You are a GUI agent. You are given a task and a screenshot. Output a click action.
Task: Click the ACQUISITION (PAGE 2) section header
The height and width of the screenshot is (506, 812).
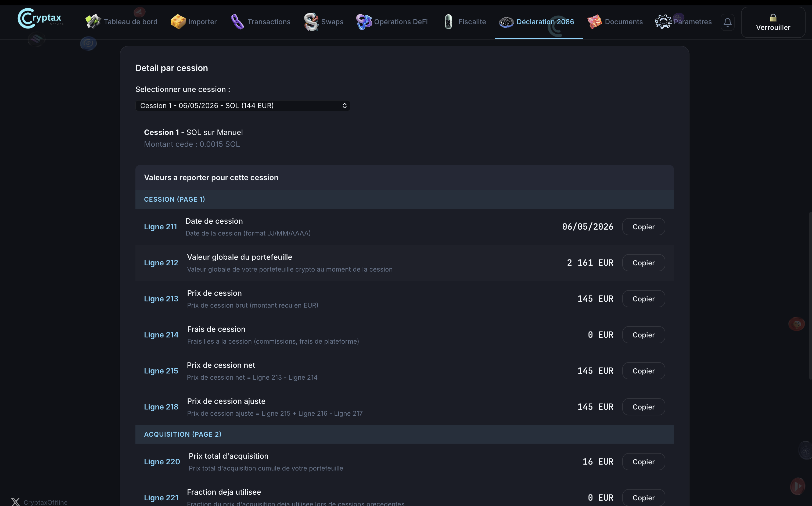click(404, 434)
